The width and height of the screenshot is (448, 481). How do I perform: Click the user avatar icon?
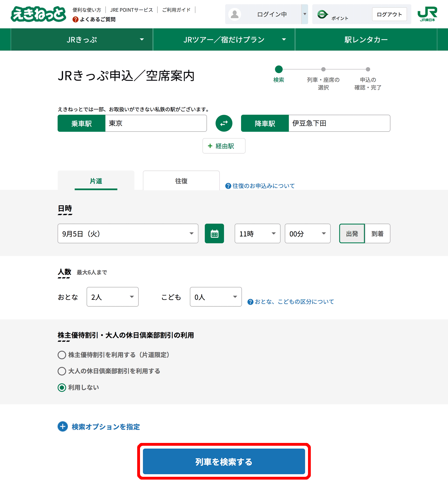click(x=235, y=14)
